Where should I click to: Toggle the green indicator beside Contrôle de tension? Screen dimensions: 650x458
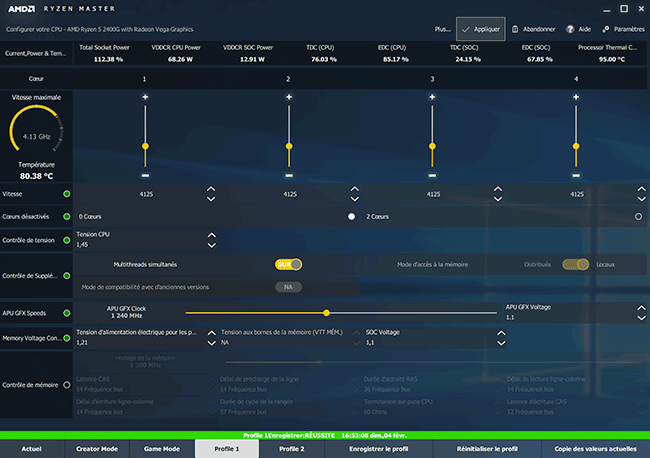pos(66,241)
